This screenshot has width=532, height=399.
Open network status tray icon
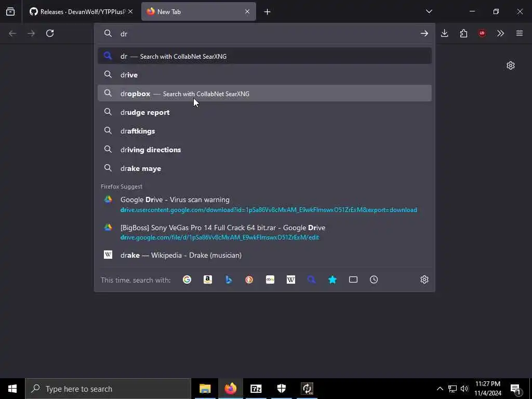(x=453, y=389)
